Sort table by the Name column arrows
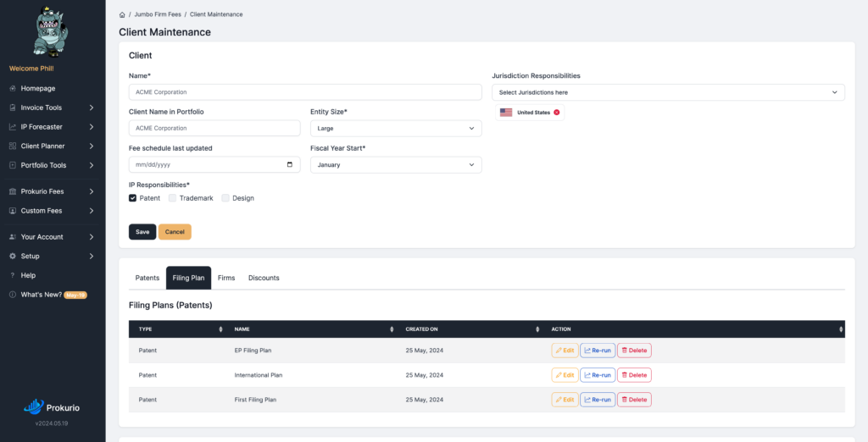 point(392,329)
